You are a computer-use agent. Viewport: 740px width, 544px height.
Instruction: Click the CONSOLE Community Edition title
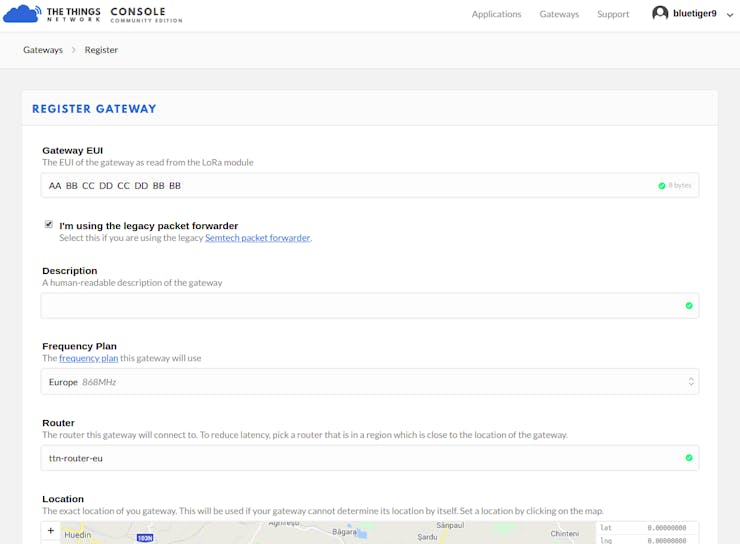pyautogui.click(x=146, y=15)
